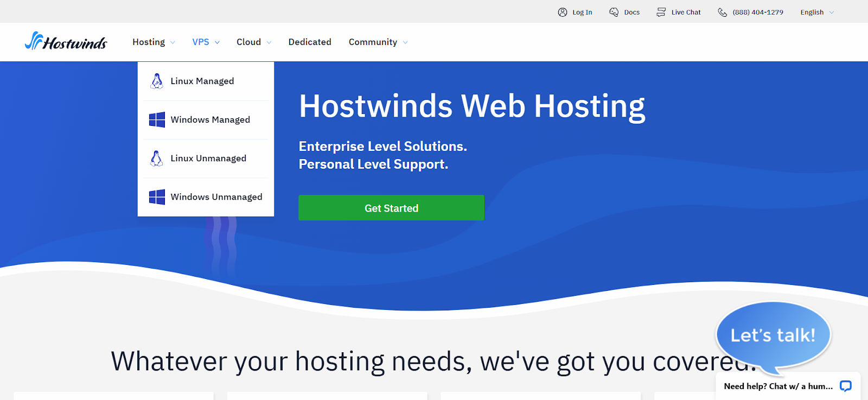Select Windows Unmanaged from VPS menu
This screenshot has width=868, height=400.
pos(206,196)
